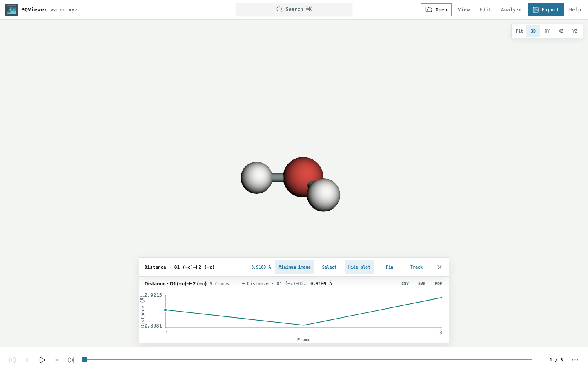Screen dimensions: 588x368
Task: Open the Help menu
Action: tap(575, 10)
